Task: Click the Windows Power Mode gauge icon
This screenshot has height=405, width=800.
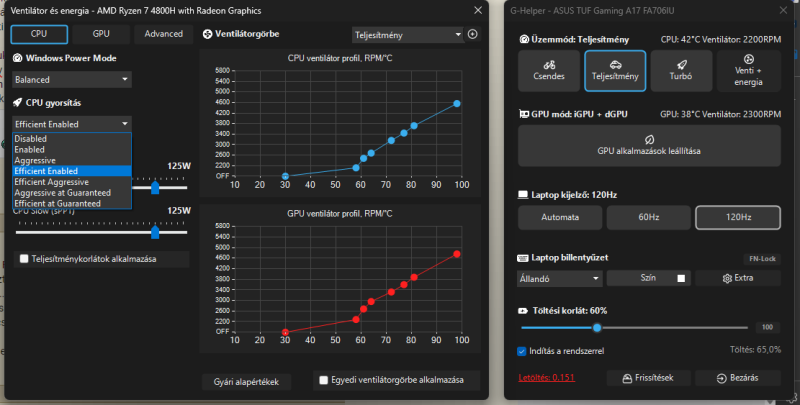Action: tap(17, 58)
